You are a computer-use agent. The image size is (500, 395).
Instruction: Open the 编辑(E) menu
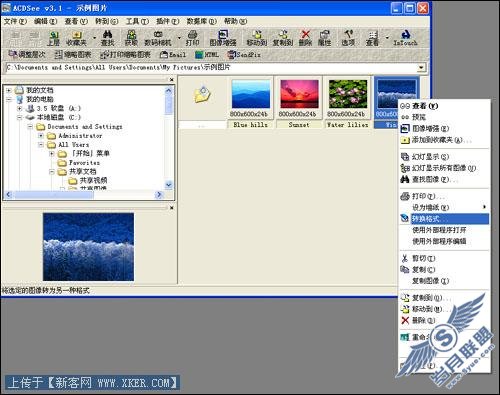coord(46,21)
